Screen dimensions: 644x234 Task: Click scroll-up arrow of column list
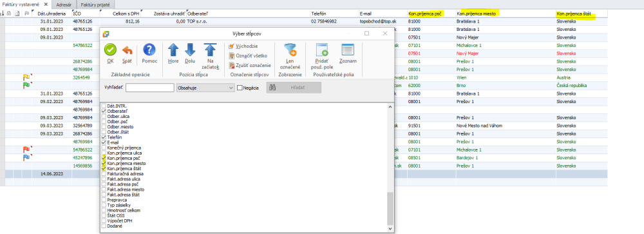(x=390, y=106)
